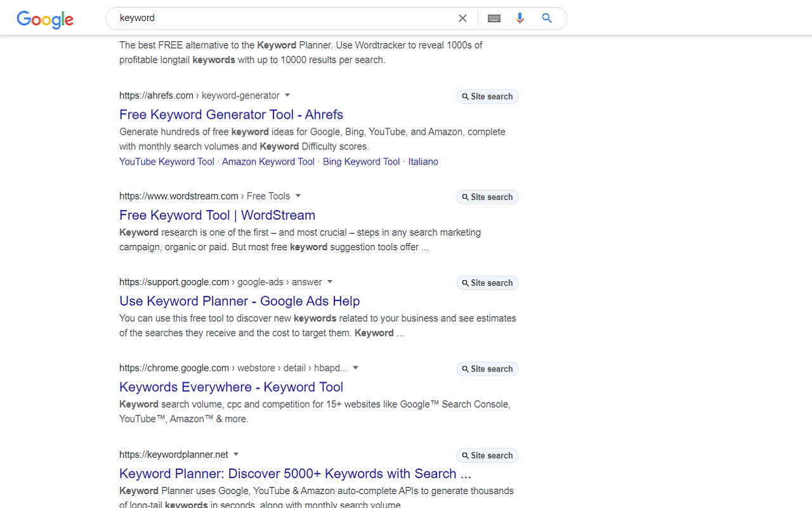This screenshot has height=508, width=812.
Task: Open Keywords Everywhere - Keyword Tool link
Action: 231,387
